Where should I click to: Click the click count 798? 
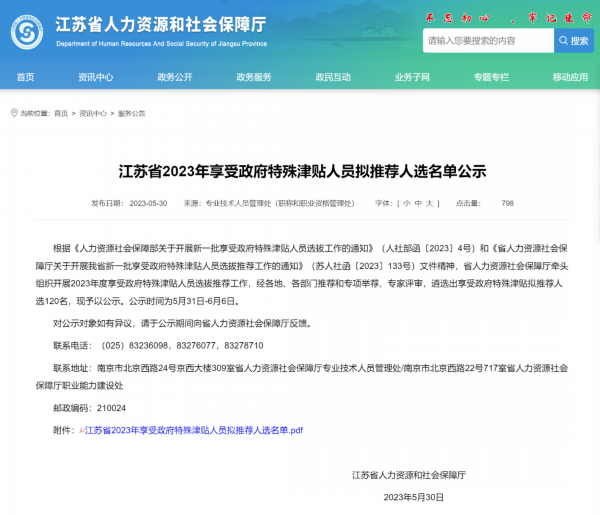point(507,203)
